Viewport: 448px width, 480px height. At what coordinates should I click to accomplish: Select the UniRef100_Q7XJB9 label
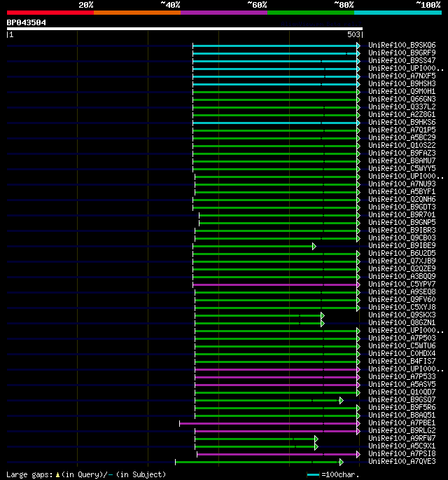click(402, 261)
